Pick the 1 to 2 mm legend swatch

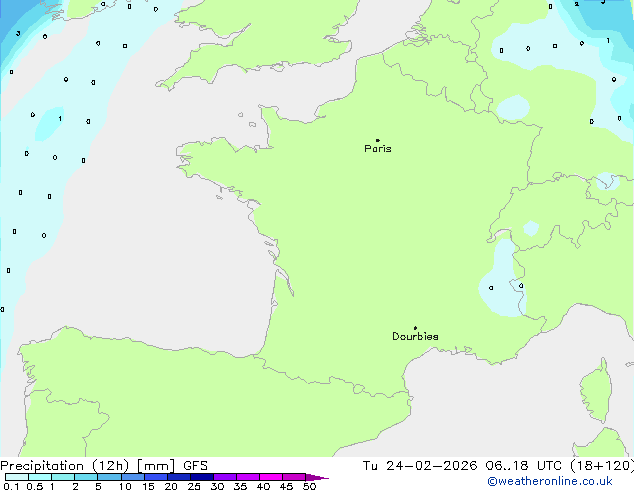63,477
